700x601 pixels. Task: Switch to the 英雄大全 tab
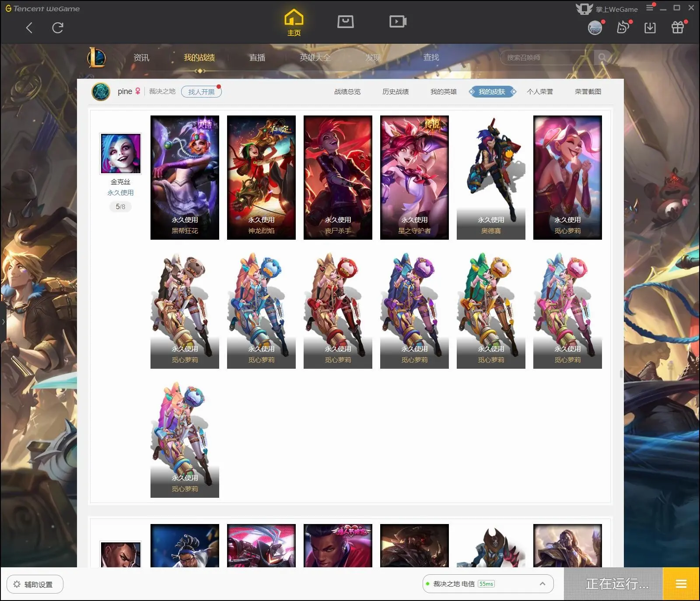coord(315,57)
